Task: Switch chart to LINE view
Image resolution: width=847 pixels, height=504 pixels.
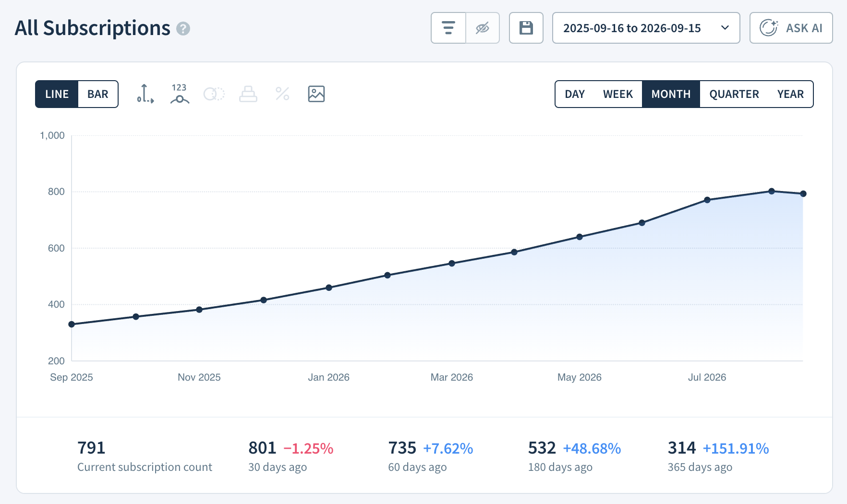Action: tap(57, 94)
